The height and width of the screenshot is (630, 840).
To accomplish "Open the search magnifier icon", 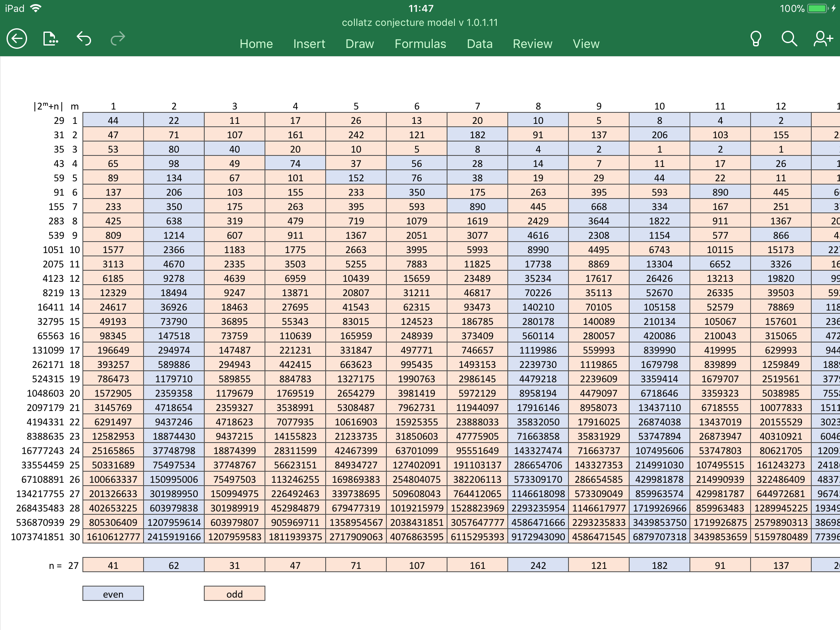I will click(789, 39).
